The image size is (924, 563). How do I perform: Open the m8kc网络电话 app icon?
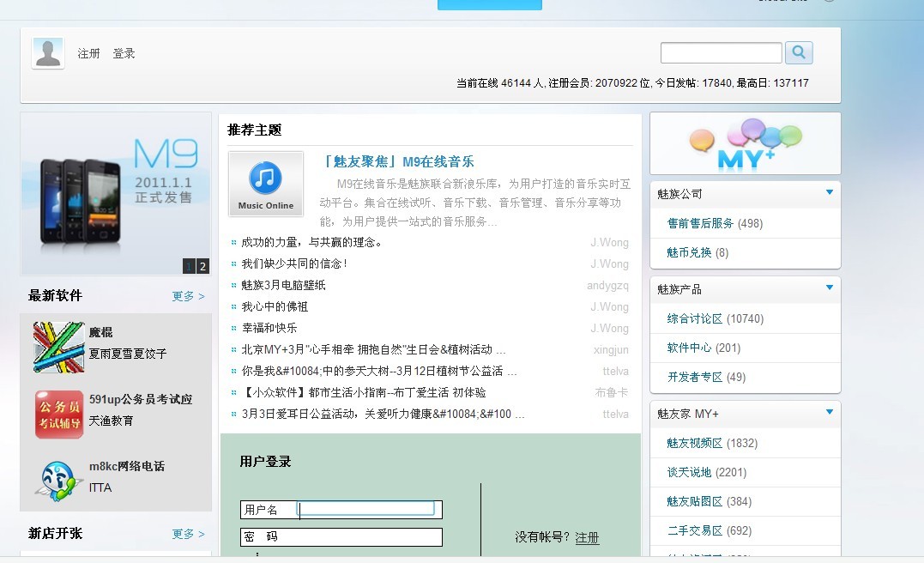pyautogui.click(x=58, y=481)
